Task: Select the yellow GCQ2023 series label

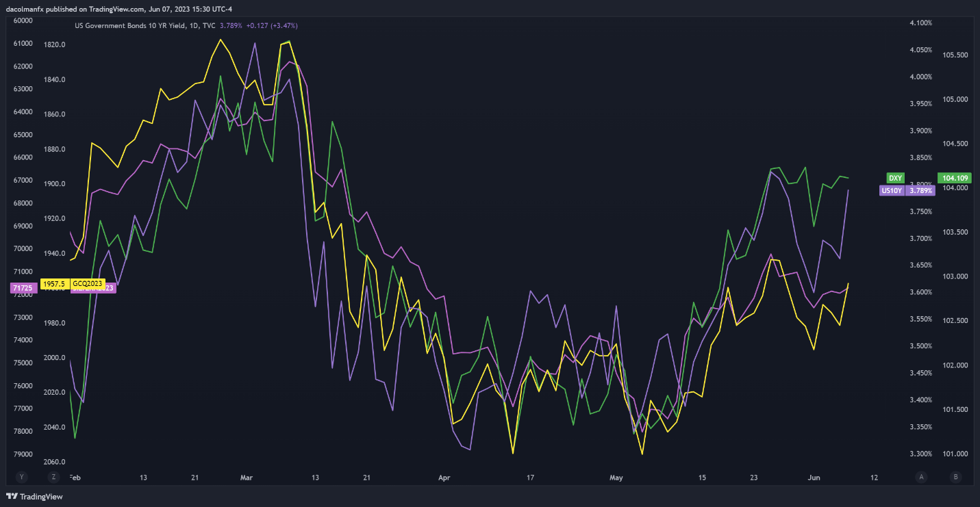Action: click(x=87, y=283)
